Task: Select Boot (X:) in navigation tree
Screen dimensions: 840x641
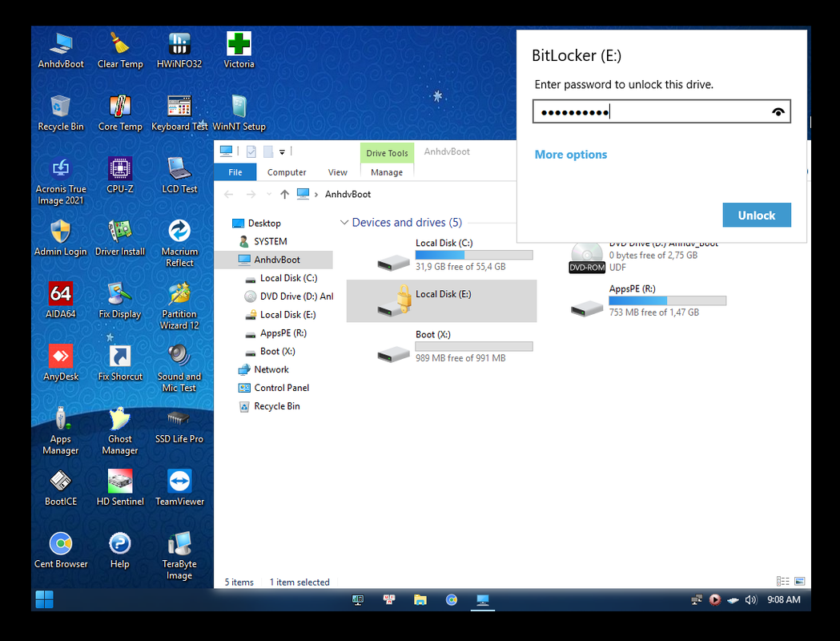Action: point(271,351)
